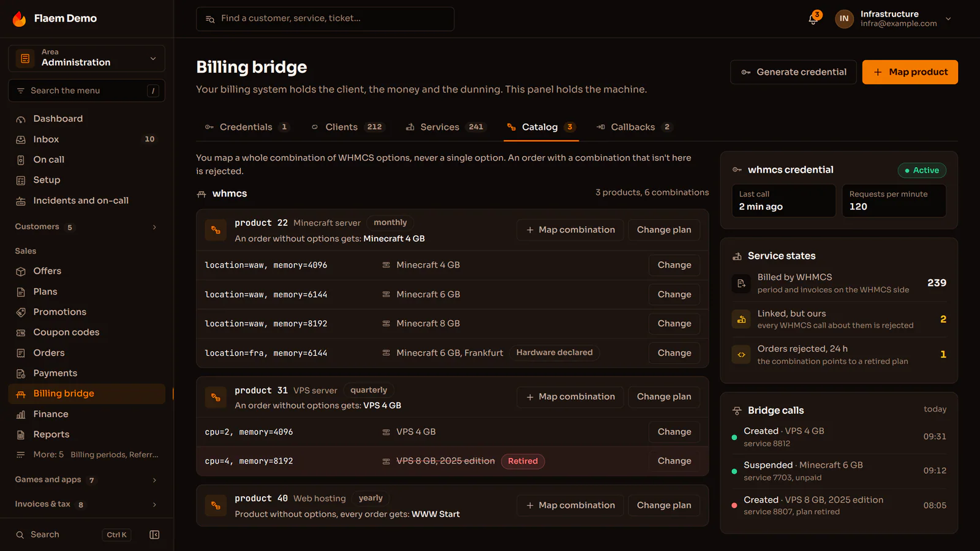Change the location=fra, memory=6144 mapping

[x=674, y=353]
